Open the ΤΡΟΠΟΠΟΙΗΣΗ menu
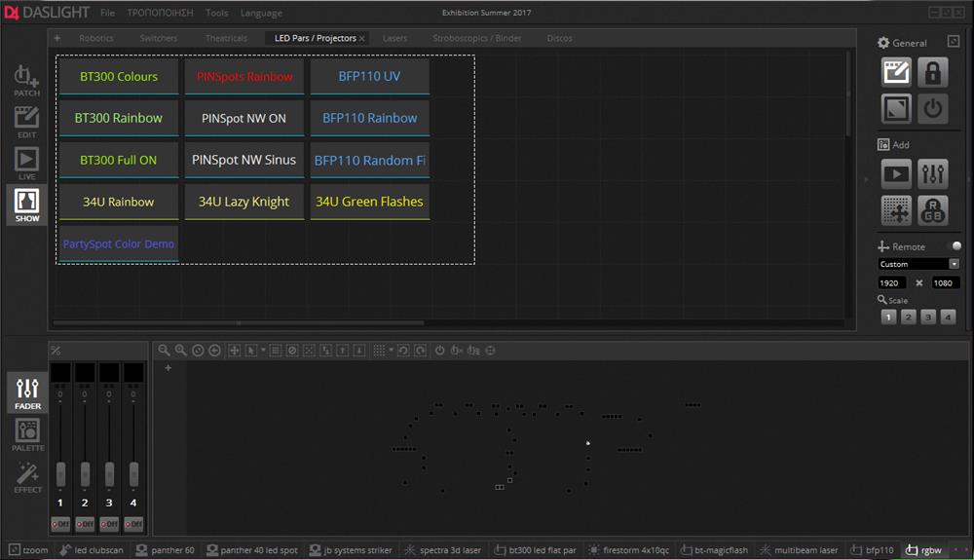974x560 pixels. pyautogui.click(x=161, y=13)
